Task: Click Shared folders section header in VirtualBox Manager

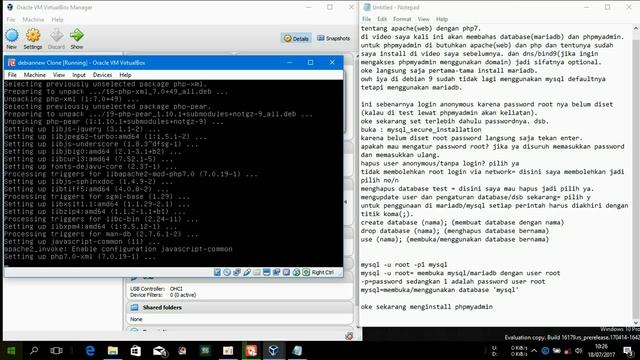Action: pos(239,307)
